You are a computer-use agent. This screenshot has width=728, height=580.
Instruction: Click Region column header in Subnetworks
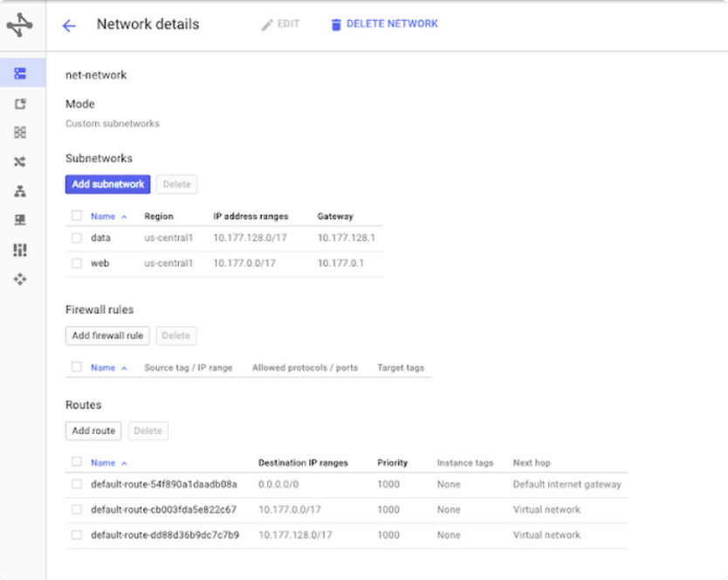pyautogui.click(x=159, y=217)
